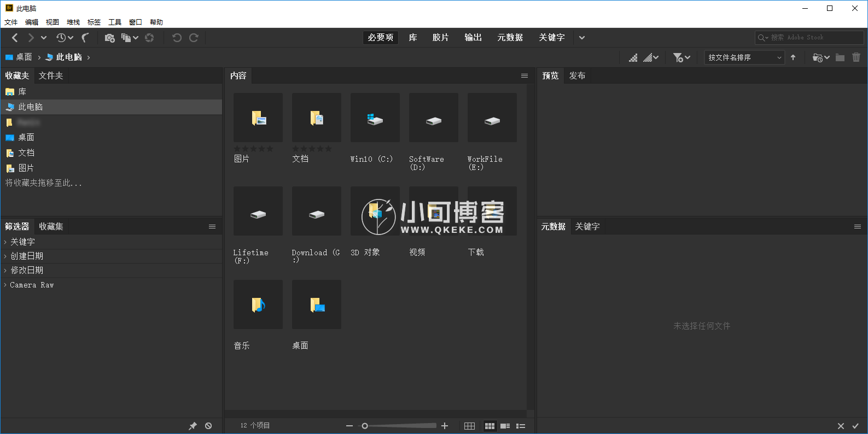This screenshot has width=868, height=434.
Task: Switch to the 文件夹 panel tab
Action: tap(51, 76)
